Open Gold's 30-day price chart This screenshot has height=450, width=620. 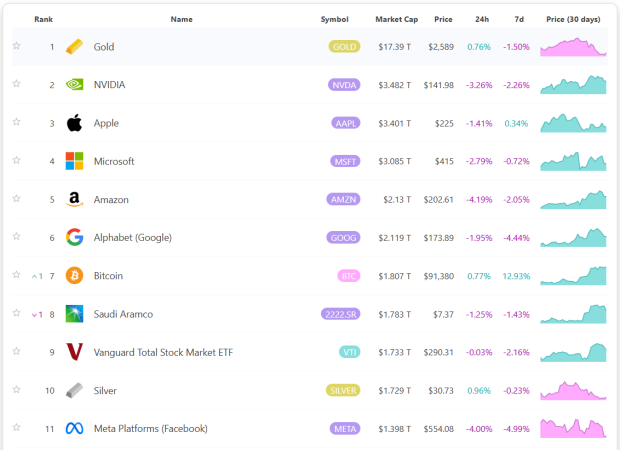click(x=573, y=47)
